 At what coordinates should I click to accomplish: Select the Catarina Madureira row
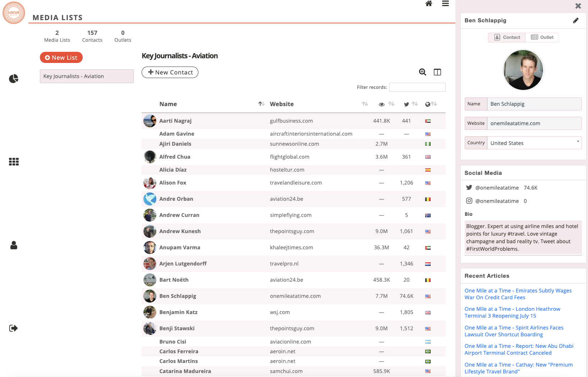tap(294, 371)
